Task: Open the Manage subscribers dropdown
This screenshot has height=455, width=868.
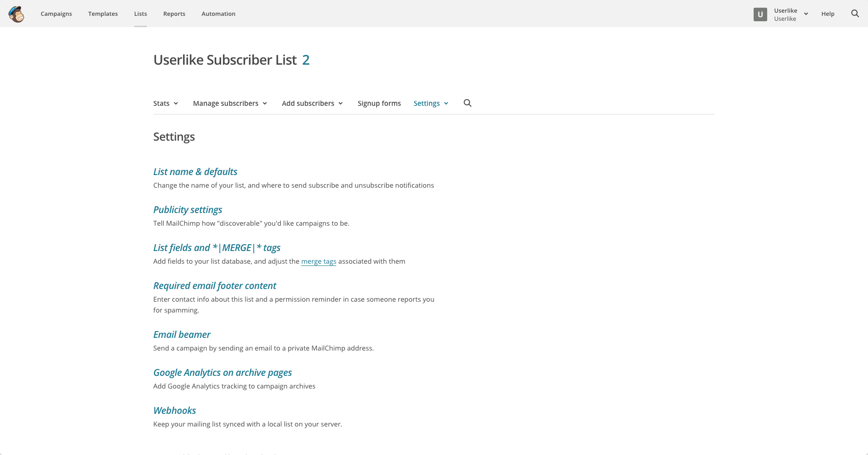Action: click(x=230, y=104)
